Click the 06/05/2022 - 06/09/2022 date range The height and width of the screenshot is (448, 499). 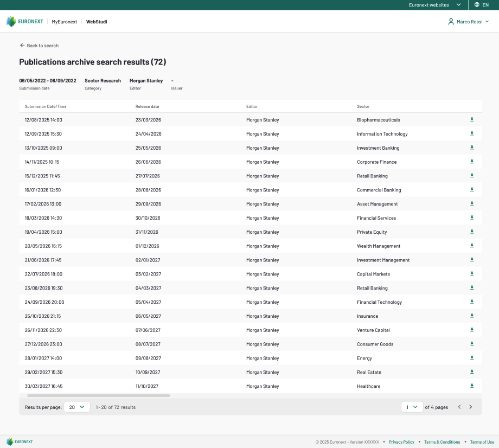[x=48, y=81]
